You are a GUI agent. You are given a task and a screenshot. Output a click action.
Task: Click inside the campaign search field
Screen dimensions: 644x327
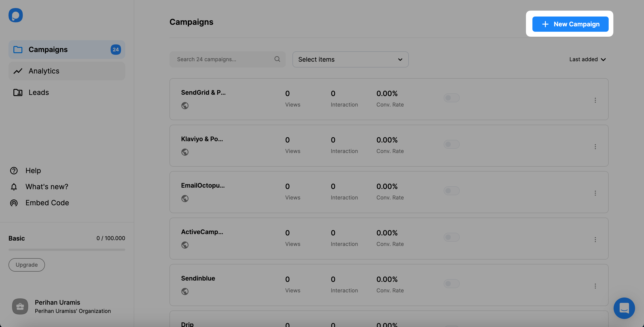[220, 59]
